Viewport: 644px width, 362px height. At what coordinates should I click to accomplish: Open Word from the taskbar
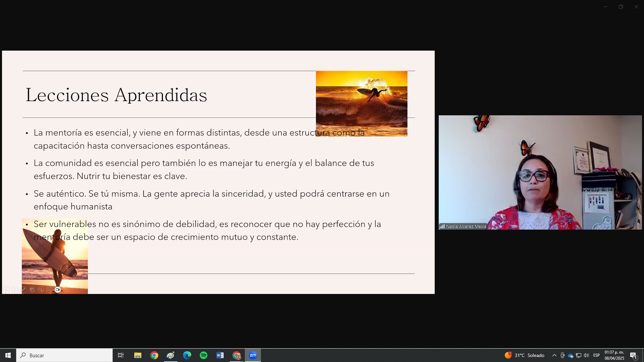tap(220, 355)
